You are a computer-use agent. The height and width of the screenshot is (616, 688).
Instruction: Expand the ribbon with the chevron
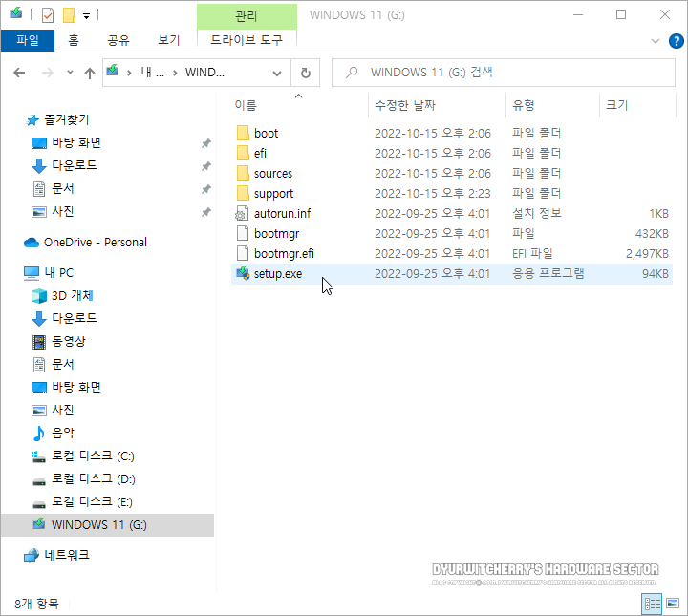[x=656, y=41]
